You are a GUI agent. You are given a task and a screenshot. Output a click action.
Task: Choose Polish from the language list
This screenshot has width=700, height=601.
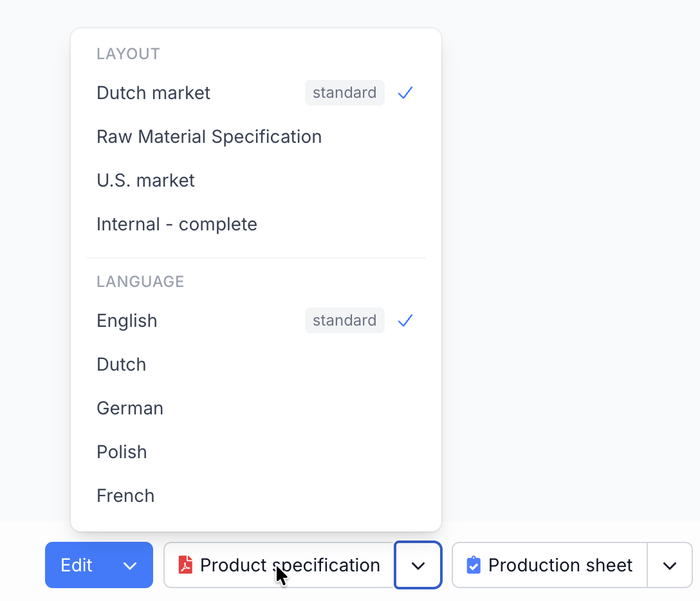click(122, 452)
